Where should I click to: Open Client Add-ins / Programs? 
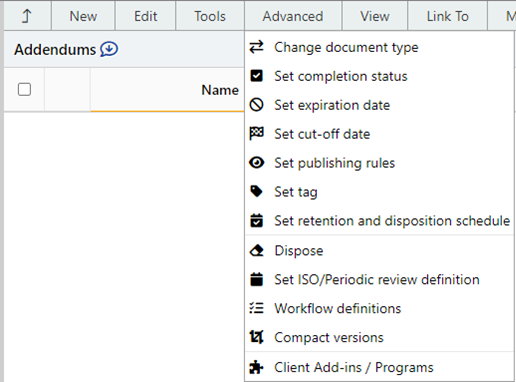coord(379,367)
